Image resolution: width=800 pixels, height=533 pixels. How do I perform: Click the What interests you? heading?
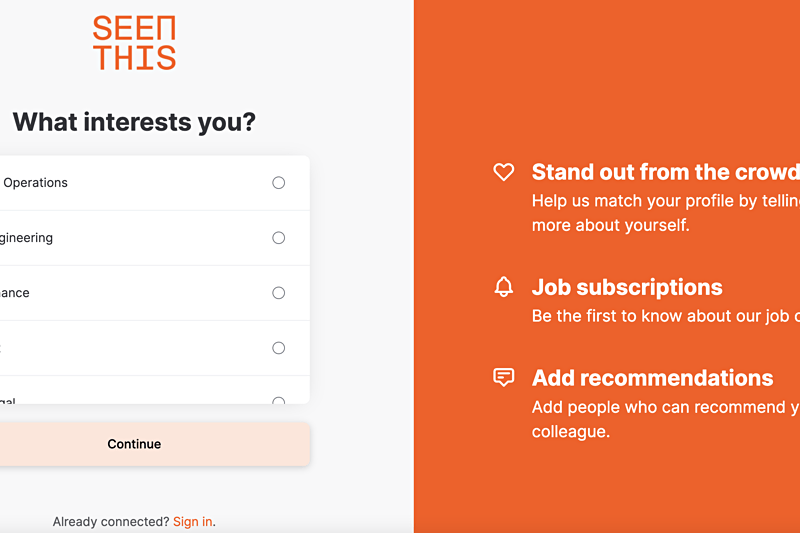134,122
